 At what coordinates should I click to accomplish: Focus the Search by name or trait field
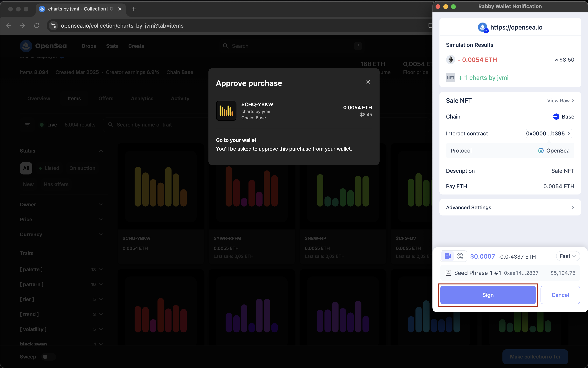pyautogui.click(x=156, y=125)
